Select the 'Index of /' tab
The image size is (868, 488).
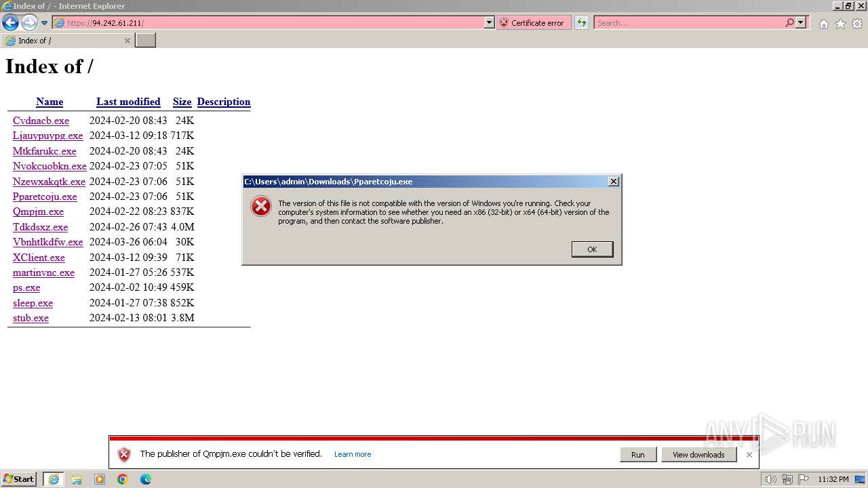[x=68, y=41]
